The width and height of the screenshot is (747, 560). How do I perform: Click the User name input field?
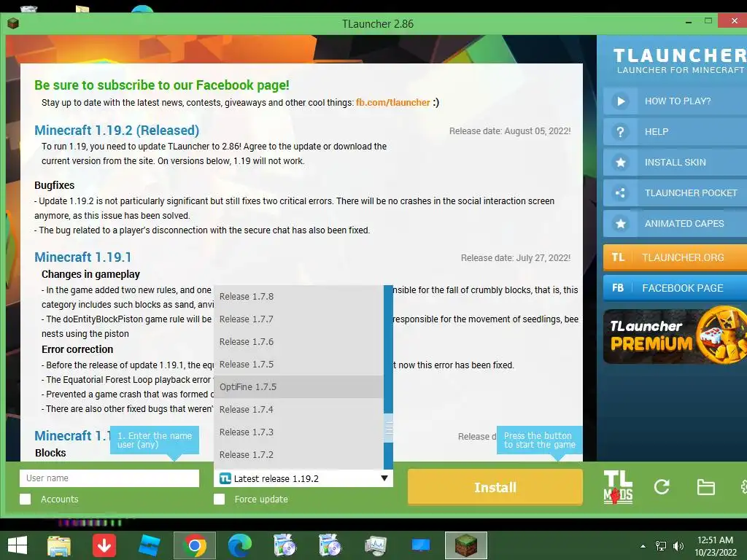109,478
